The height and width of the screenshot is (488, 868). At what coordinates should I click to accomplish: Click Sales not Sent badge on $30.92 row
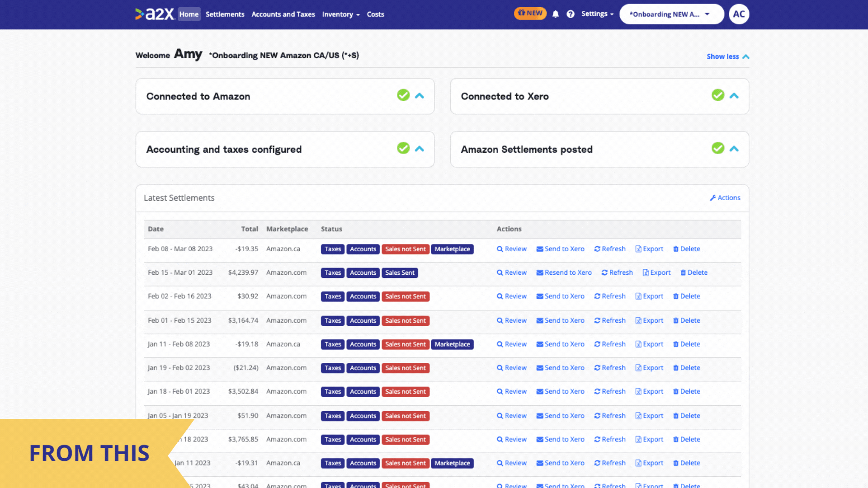(x=406, y=296)
